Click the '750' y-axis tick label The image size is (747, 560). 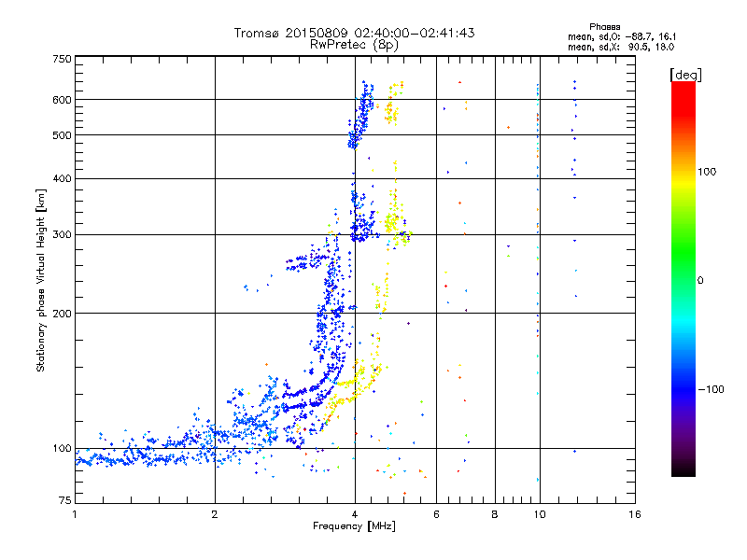62,59
